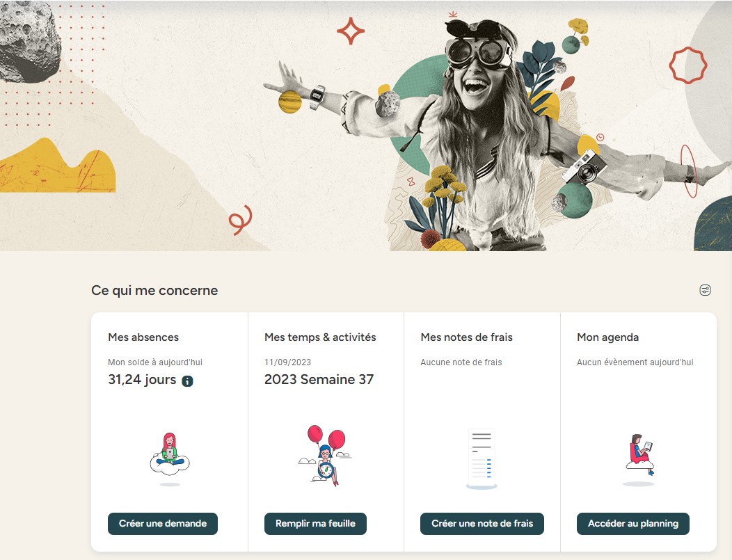Open the dashboard customization settings icon
The height and width of the screenshot is (560, 732).
(x=705, y=290)
